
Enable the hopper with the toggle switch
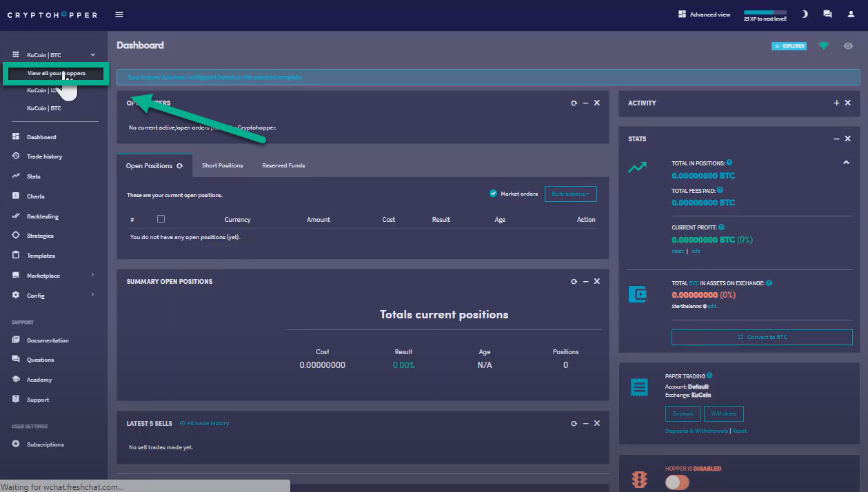[677, 482]
